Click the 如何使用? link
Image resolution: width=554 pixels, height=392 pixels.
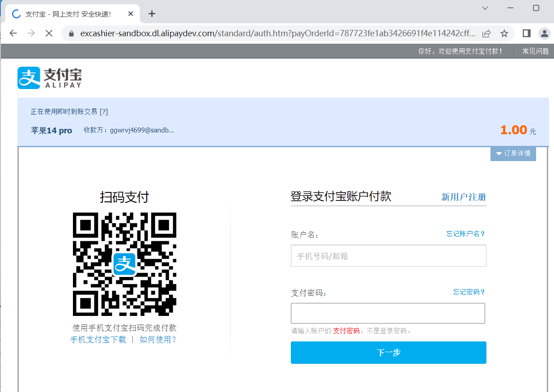click(158, 339)
